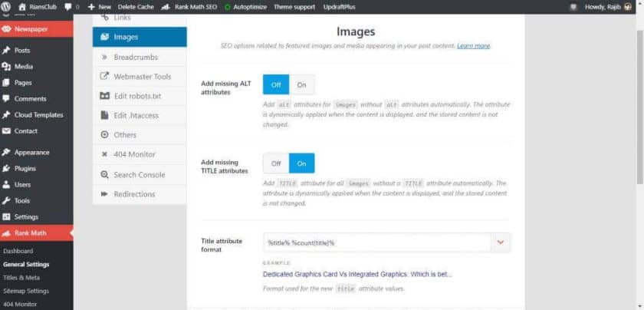Click the Edit robots.txt icon
Screen dimensions: 644x310
click(105, 96)
